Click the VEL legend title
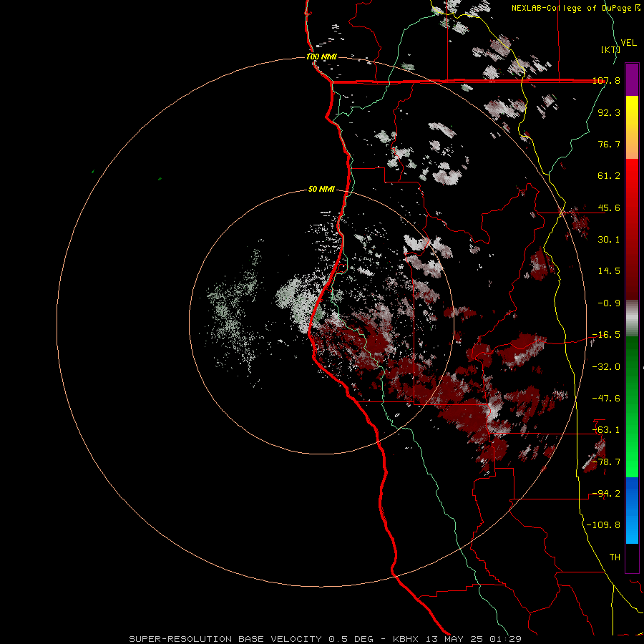 click(629, 43)
